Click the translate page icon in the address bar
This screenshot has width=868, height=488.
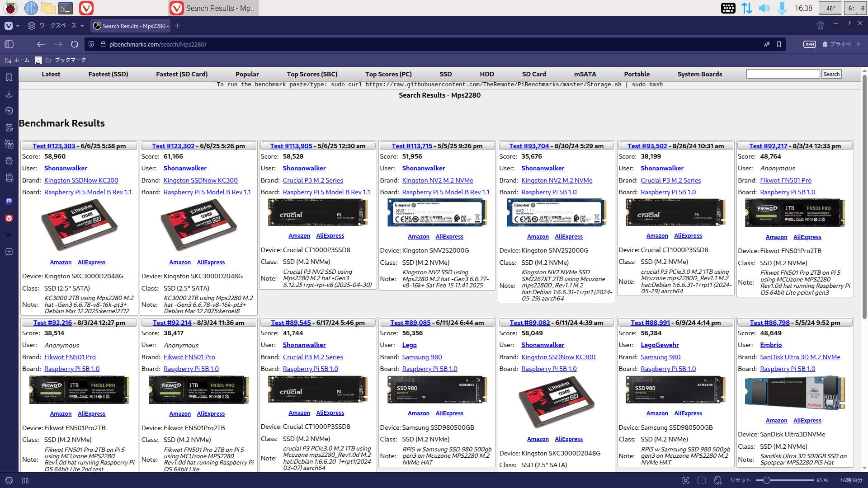point(767,44)
